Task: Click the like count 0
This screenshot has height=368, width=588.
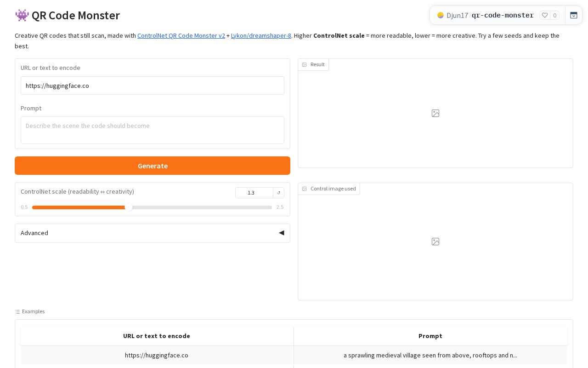Action: pos(555,15)
